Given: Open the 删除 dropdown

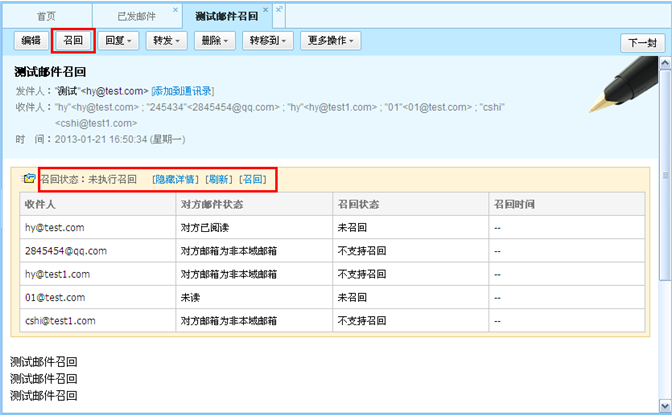Looking at the screenshot, I should coord(216,41).
